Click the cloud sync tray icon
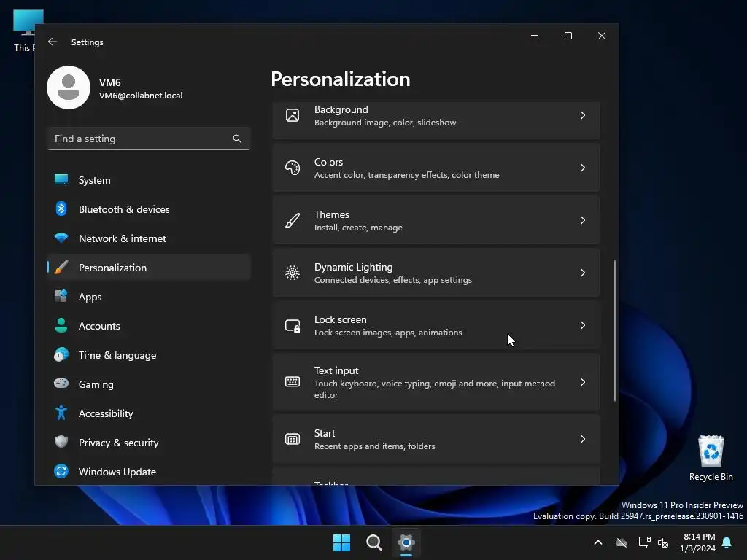Viewport: 747px width, 560px height. [x=622, y=542]
